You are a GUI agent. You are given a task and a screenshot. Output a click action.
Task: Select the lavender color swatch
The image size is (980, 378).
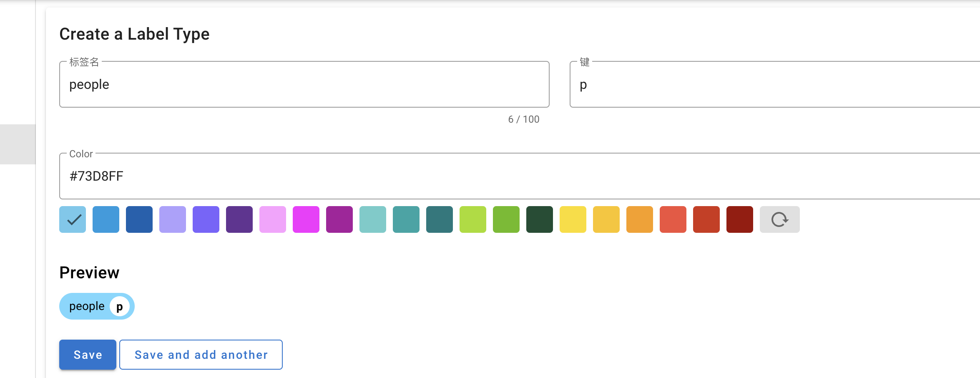point(173,219)
